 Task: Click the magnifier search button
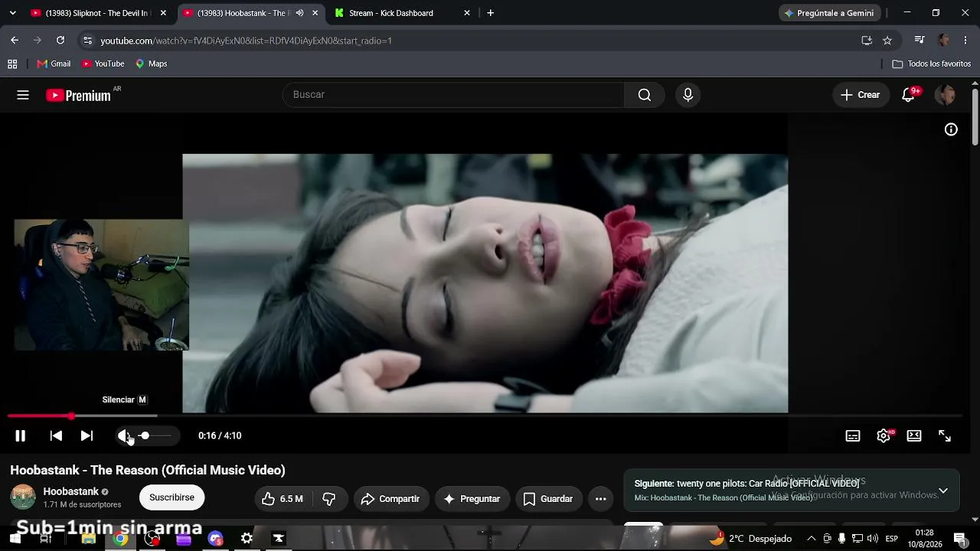(645, 95)
